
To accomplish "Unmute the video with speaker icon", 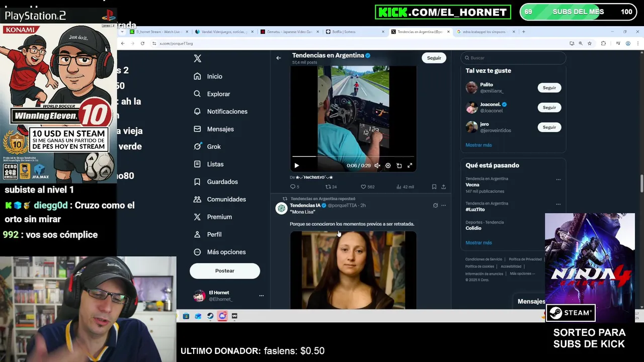I will coord(377,165).
